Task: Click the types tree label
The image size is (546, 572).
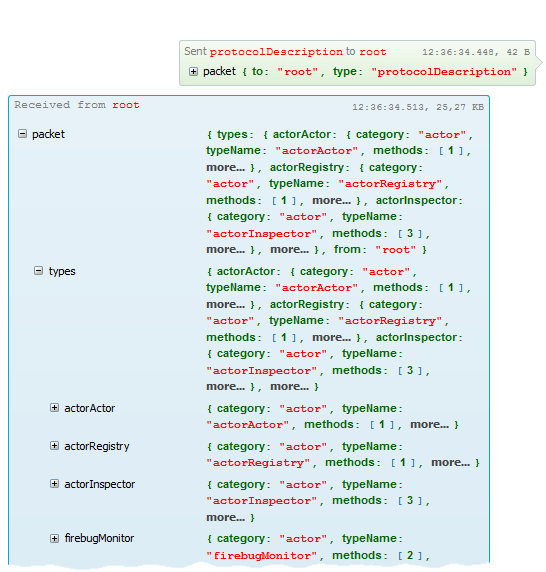Action: tap(62, 271)
